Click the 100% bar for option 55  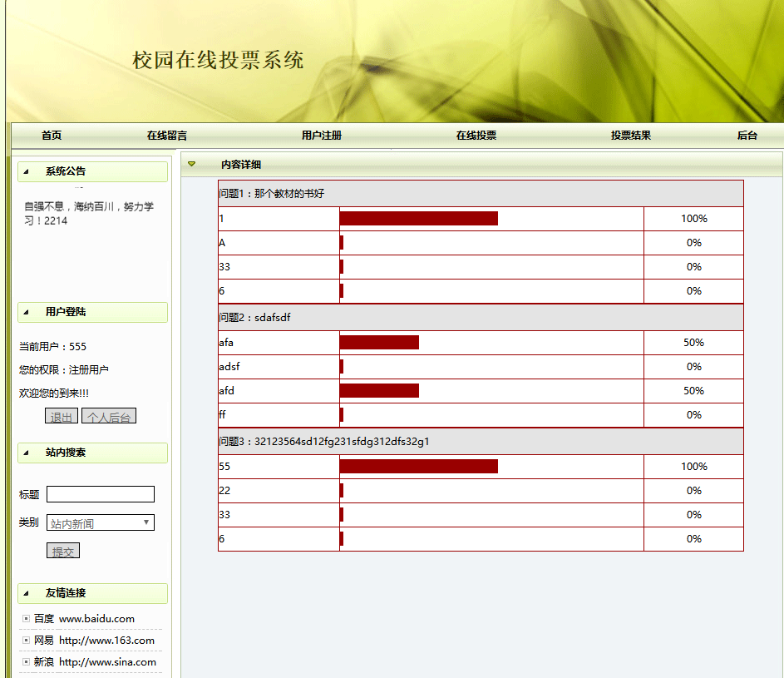click(419, 467)
